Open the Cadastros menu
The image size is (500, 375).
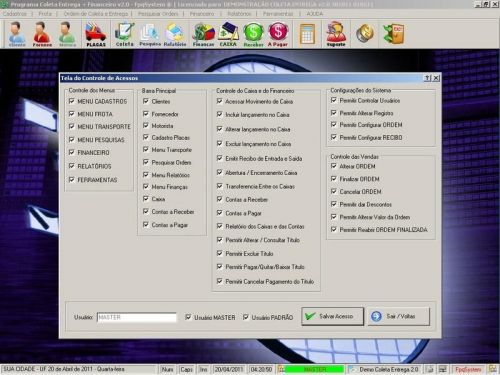(x=15, y=14)
